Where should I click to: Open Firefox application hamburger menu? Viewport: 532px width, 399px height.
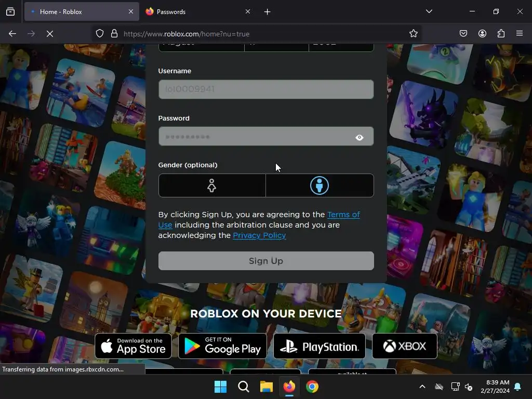click(520, 34)
